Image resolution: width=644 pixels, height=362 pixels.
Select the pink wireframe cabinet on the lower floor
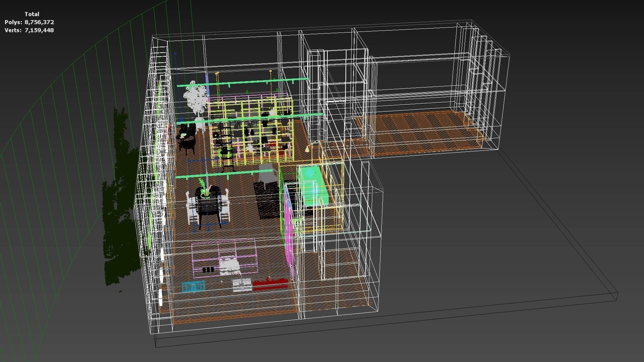224,258
